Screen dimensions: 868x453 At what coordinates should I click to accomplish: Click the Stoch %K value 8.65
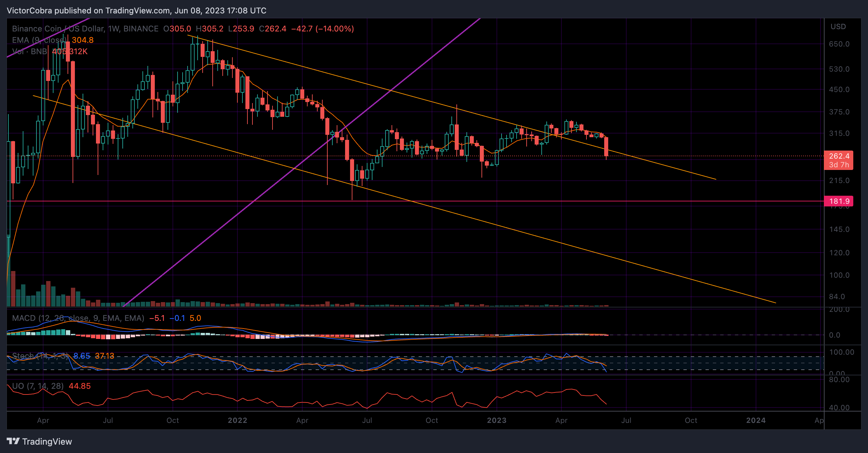[x=82, y=356]
